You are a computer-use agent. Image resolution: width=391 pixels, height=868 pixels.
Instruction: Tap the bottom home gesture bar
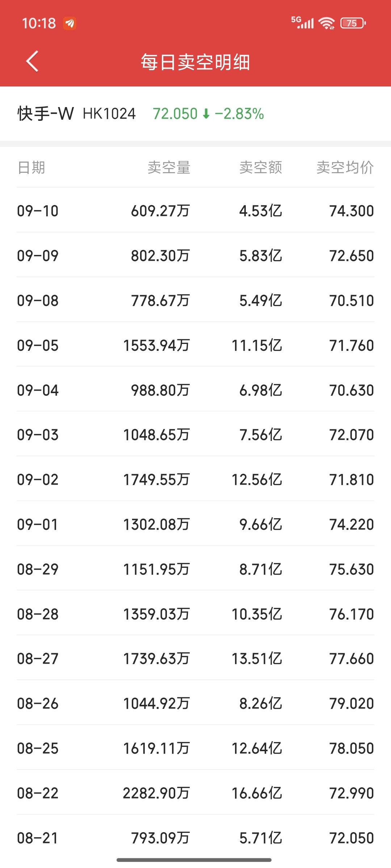(x=194, y=860)
